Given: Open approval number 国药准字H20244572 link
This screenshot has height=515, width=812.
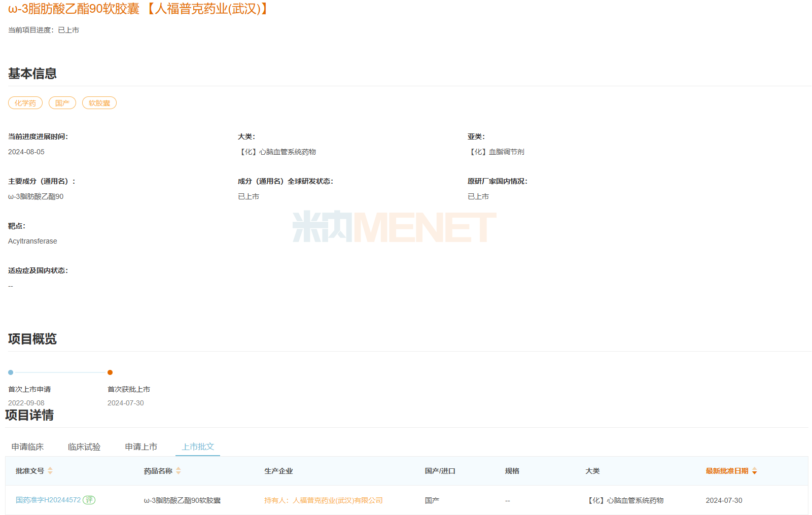Looking at the screenshot, I should coord(48,500).
